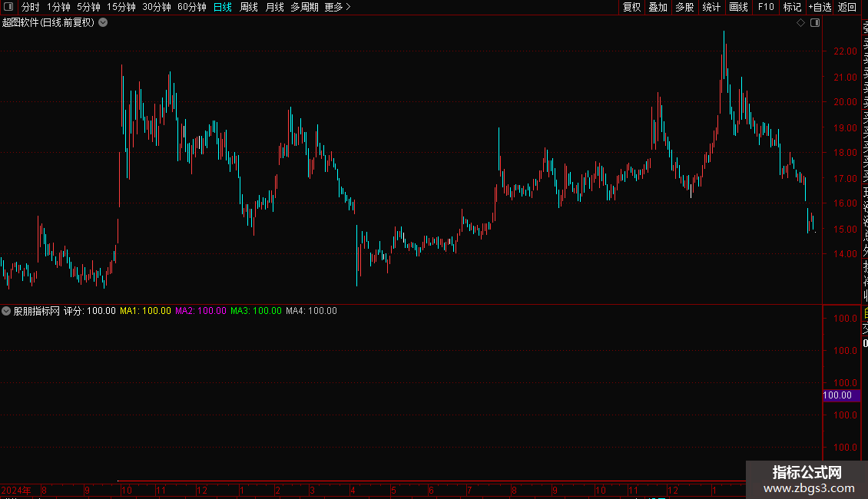868x499 pixels.
Task: Click the 统计 statistics button
Action: coord(711,7)
